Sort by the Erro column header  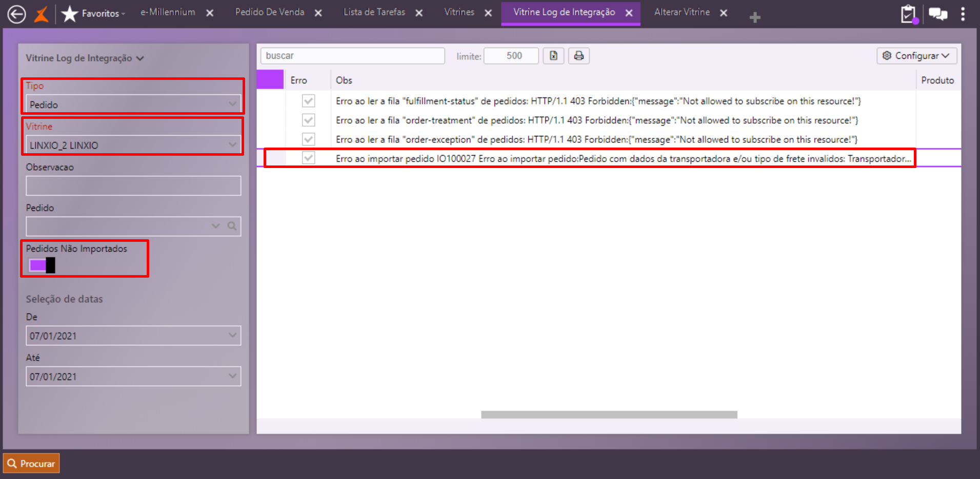(299, 80)
